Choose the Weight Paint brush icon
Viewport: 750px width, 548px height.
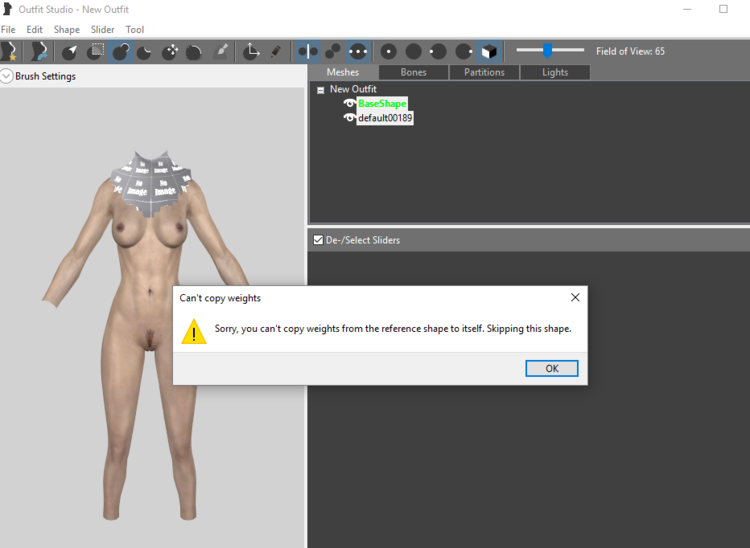click(221, 51)
